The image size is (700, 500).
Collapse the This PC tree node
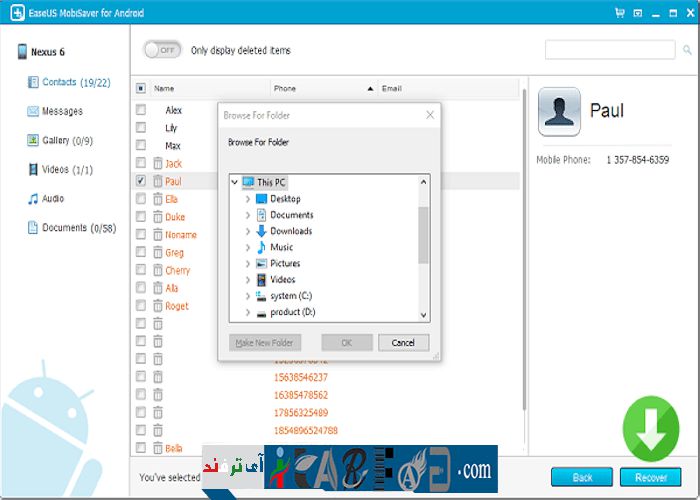click(236, 183)
